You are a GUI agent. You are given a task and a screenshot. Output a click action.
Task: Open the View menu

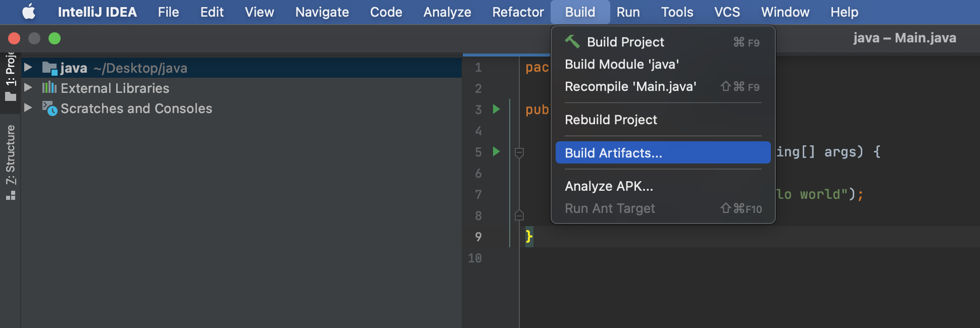[x=260, y=12]
